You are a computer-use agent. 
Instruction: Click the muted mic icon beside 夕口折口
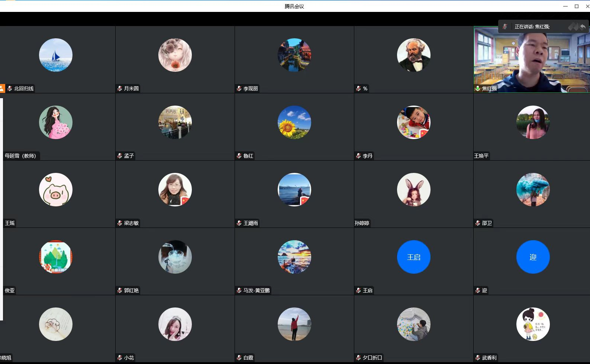pyautogui.click(x=358, y=358)
